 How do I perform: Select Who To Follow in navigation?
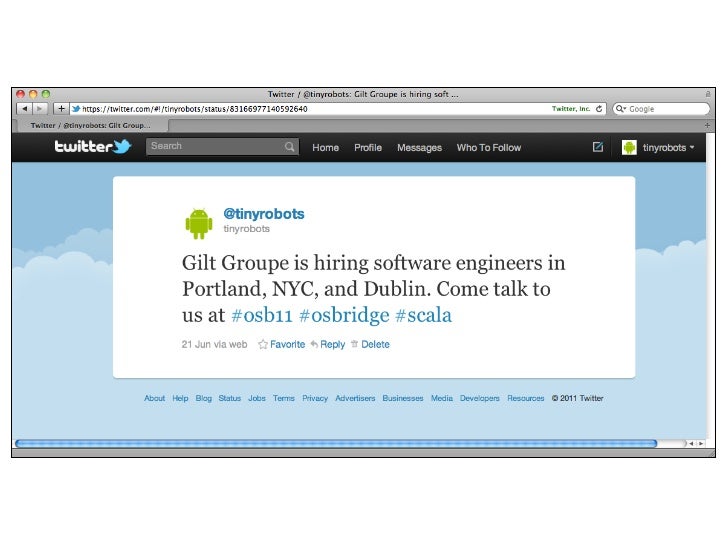(x=489, y=148)
